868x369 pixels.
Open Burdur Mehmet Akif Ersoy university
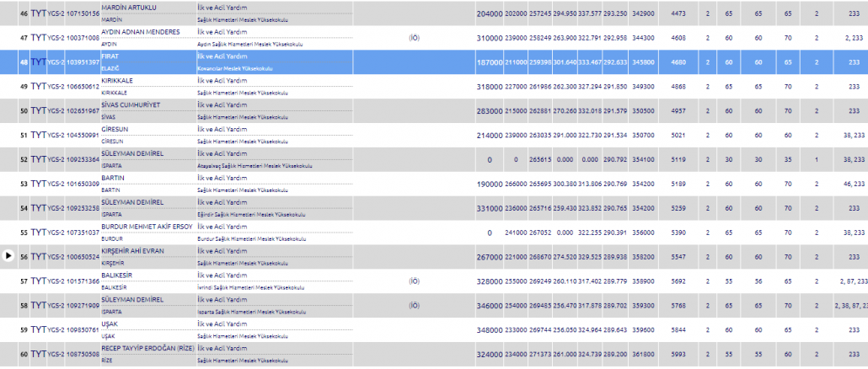pyautogui.click(x=147, y=227)
